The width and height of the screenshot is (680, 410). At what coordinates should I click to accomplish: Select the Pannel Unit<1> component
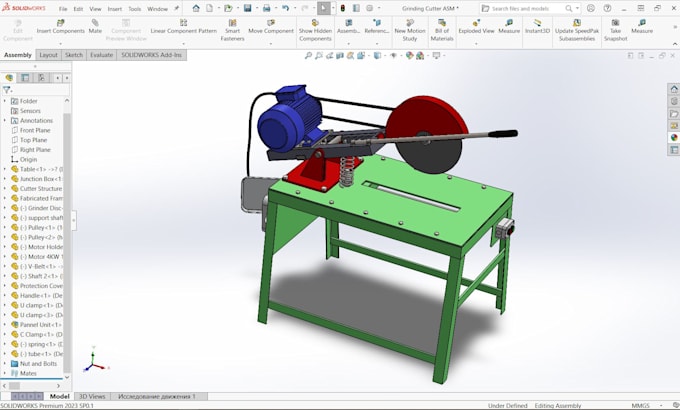[41, 325]
